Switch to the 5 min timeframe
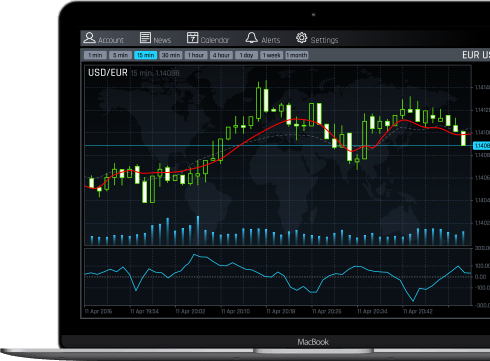The width and height of the screenshot is (490, 361). (120, 55)
